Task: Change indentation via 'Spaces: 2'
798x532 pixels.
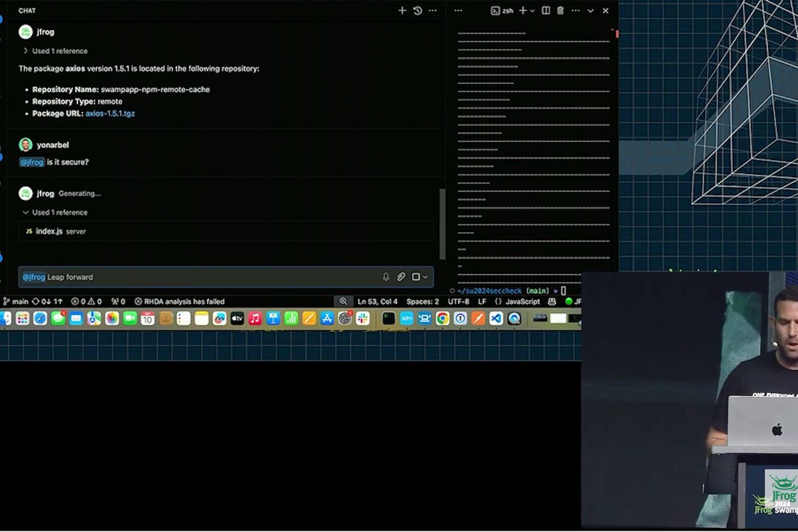Action: click(x=423, y=301)
